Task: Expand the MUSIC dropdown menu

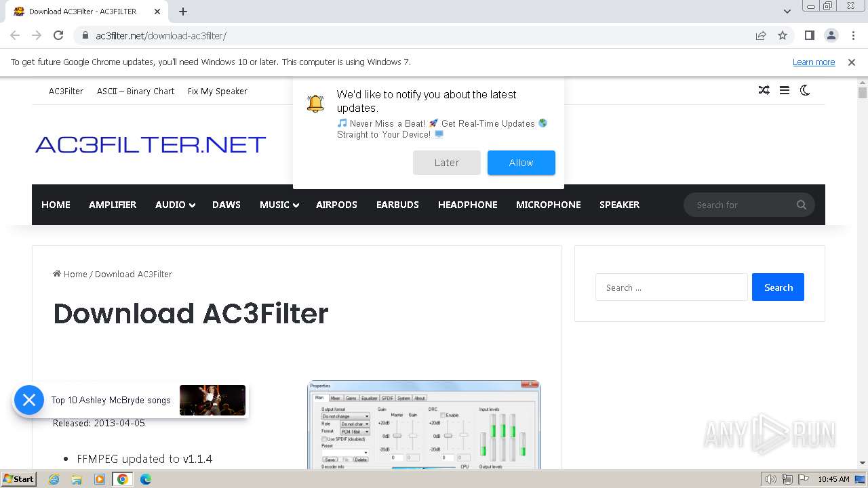Action: (279, 205)
